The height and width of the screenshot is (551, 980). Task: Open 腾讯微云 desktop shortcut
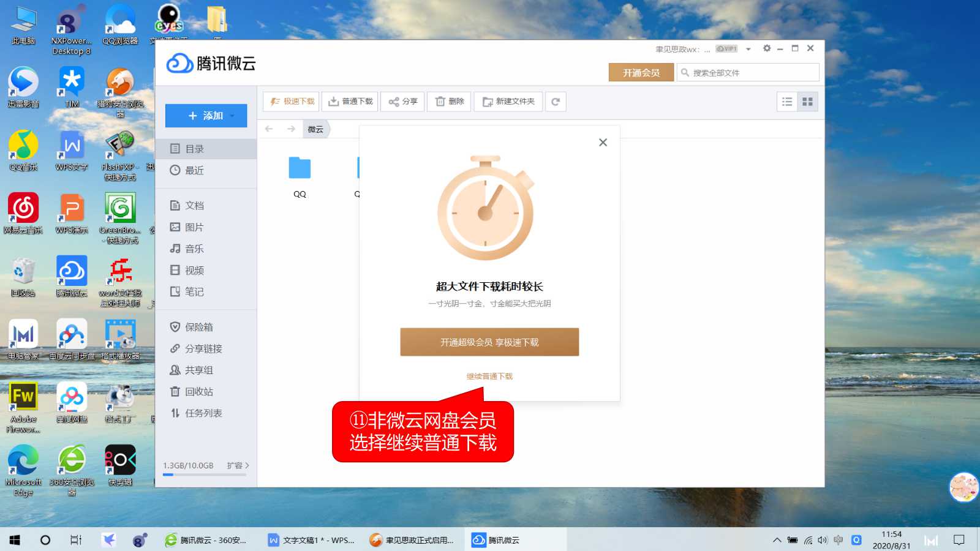pyautogui.click(x=72, y=277)
